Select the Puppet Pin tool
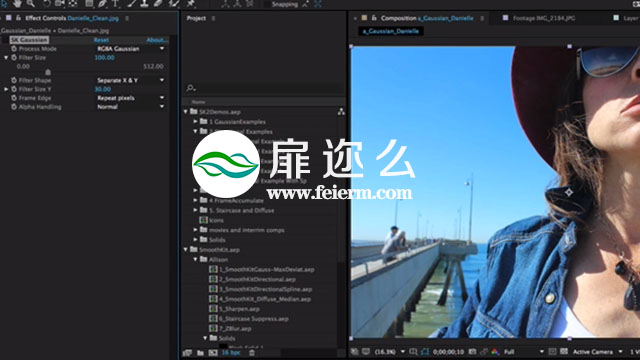This screenshot has width=640, height=360. tap(191, 4)
